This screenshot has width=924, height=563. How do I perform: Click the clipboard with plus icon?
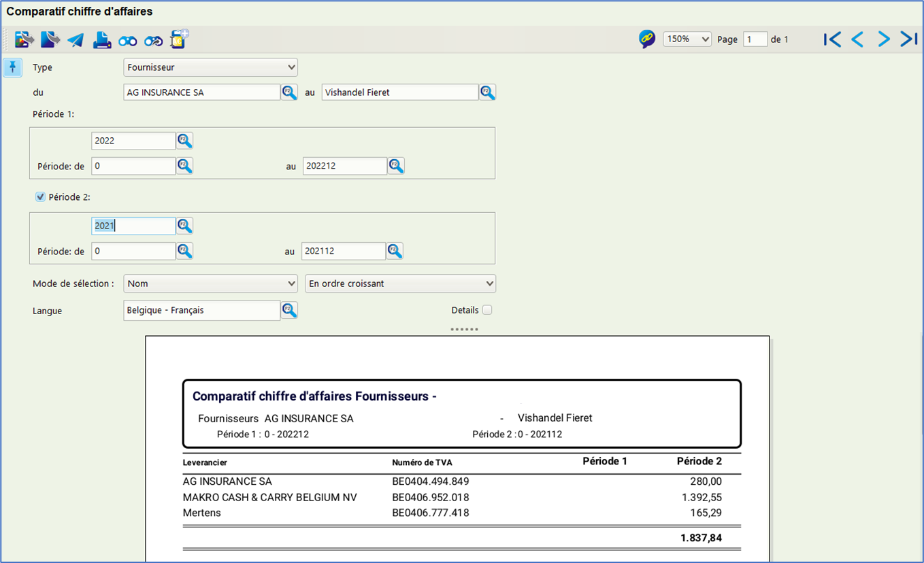tap(179, 39)
